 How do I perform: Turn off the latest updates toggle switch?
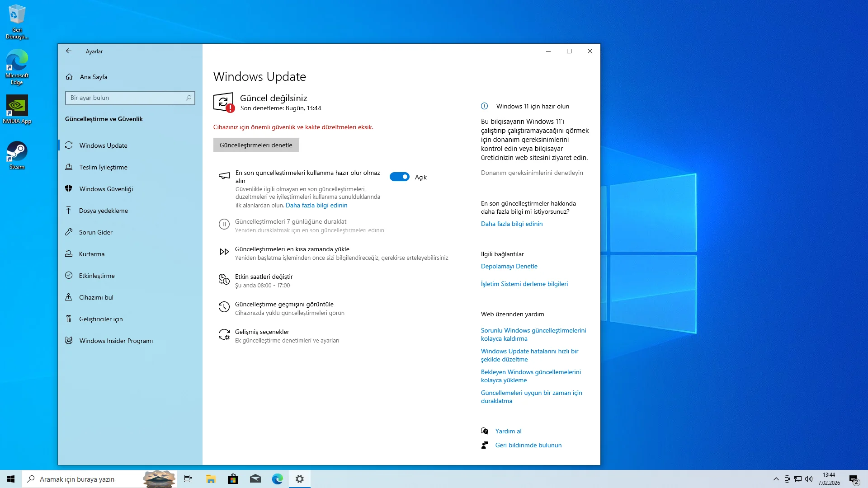399,177
